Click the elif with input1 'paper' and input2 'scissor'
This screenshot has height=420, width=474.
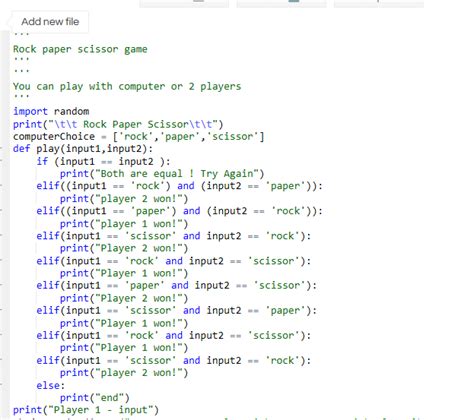tap(176, 285)
